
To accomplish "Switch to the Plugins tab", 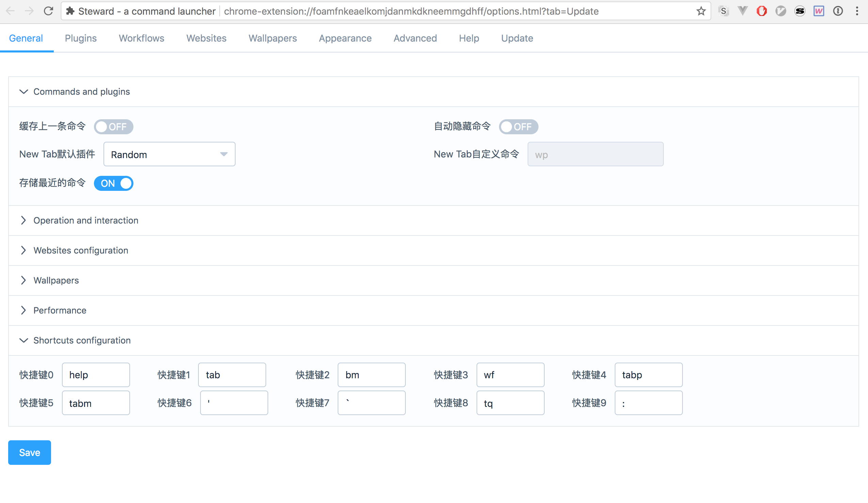I will [x=81, y=38].
